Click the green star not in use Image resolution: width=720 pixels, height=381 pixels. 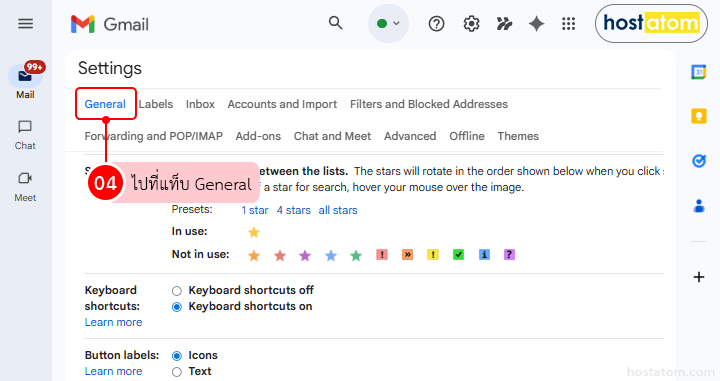pos(356,255)
